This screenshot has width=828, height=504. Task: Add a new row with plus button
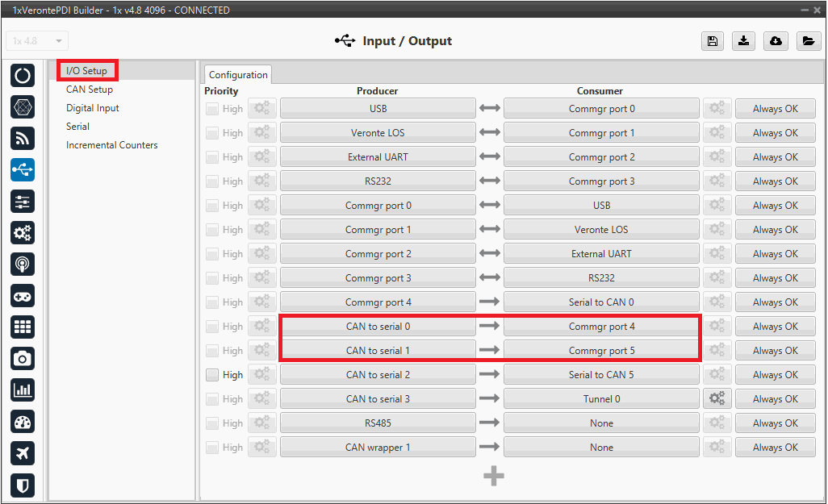point(494,477)
